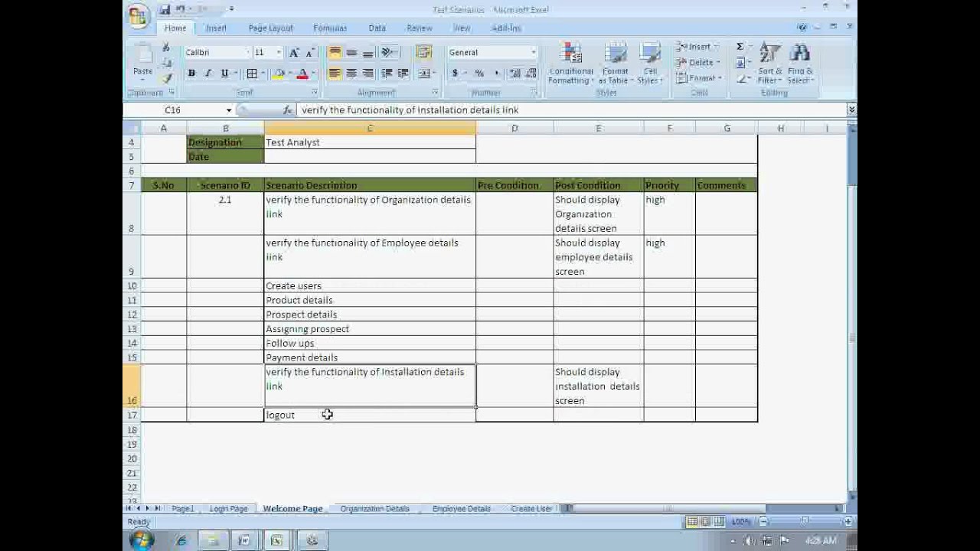Open Excel Help
The image size is (980, 551).
tap(802, 28)
